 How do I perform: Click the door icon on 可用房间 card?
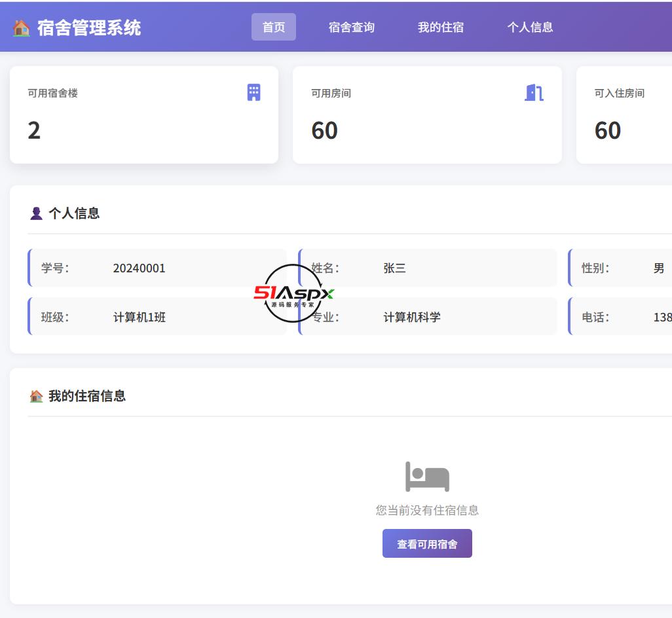534,92
